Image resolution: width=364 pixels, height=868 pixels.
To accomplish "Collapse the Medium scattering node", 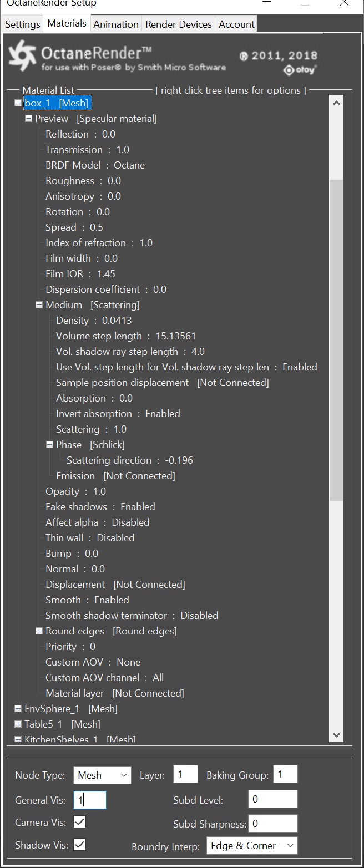I will (39, 305).
